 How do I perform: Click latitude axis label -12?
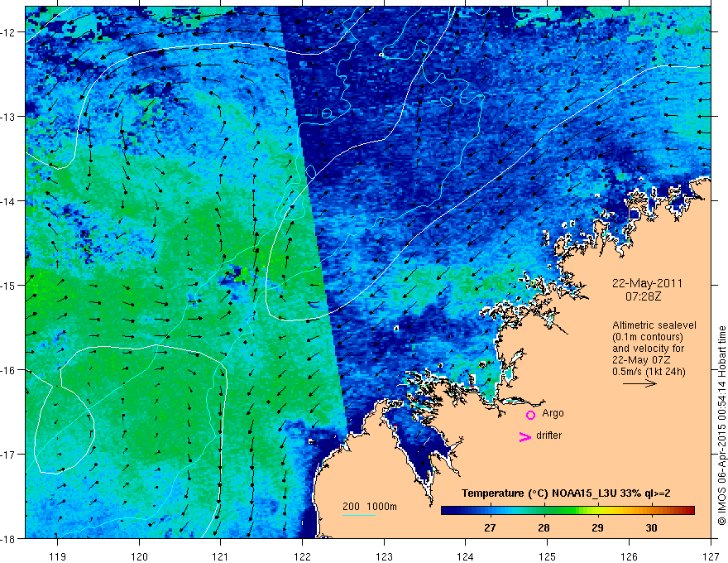(9, 32)
